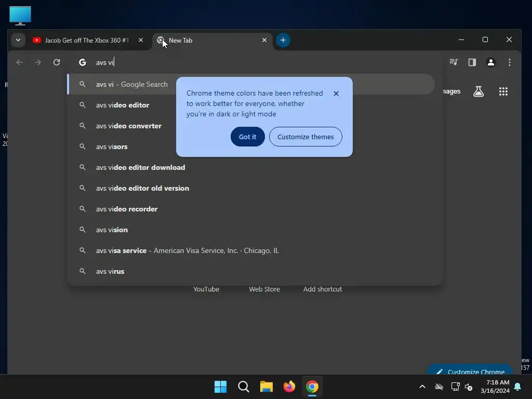Select suggestion 'avs vi - Google Search'

pos(251,84)
